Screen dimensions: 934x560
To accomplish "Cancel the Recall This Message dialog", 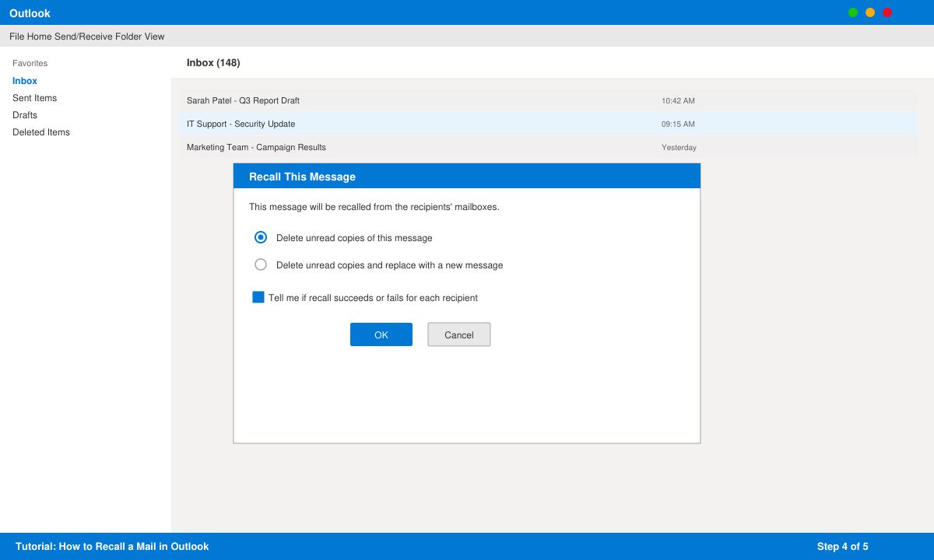I will [x=459, y=334].
